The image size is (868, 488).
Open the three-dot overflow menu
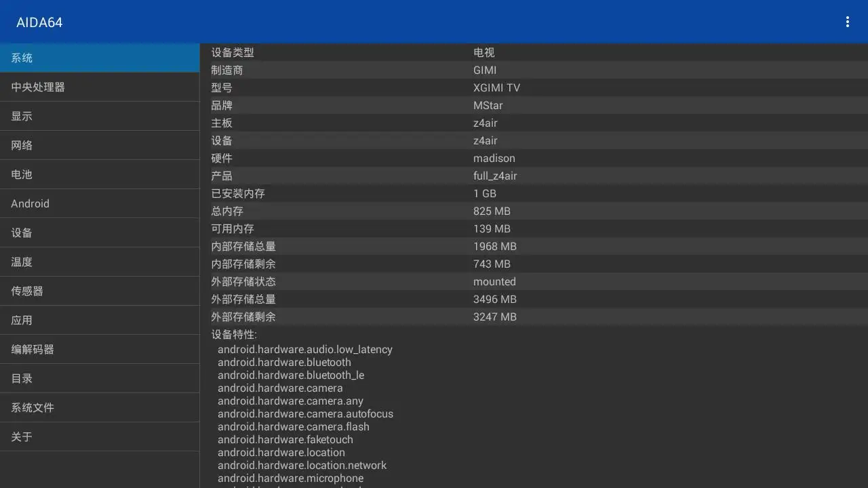coord(847,22)
